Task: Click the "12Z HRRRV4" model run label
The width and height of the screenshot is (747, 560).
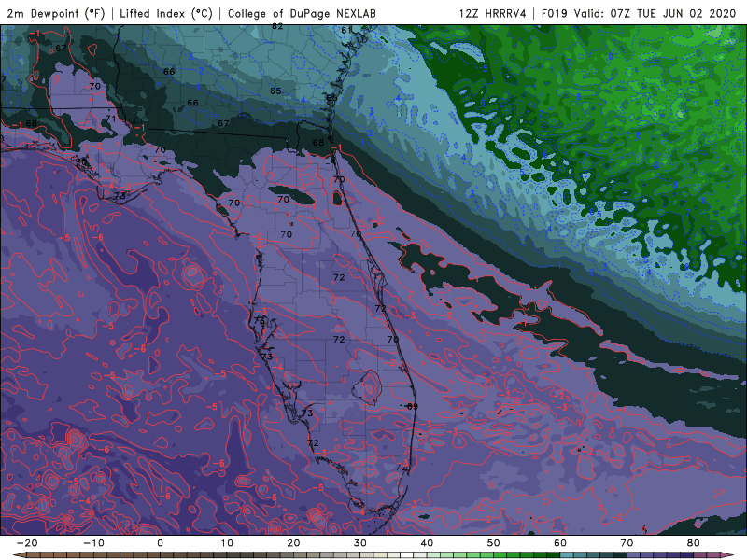Action: (493, 13)
